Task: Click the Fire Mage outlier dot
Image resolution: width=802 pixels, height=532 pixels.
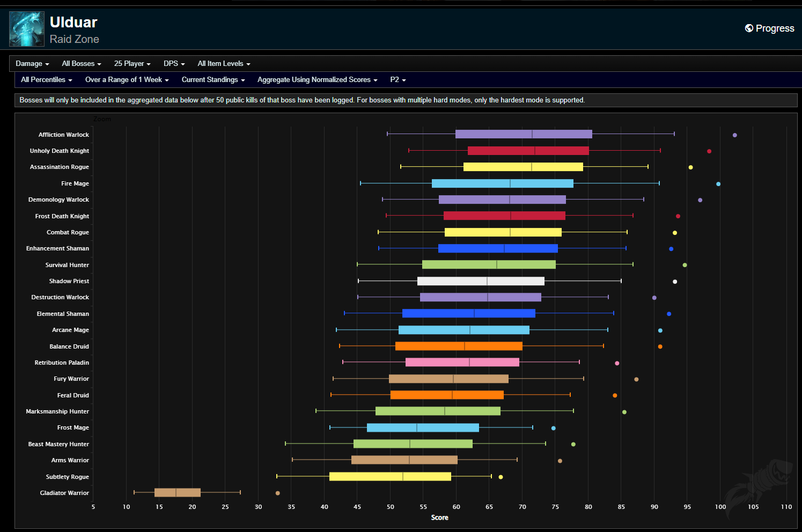Action: click(x=718, y=184)
